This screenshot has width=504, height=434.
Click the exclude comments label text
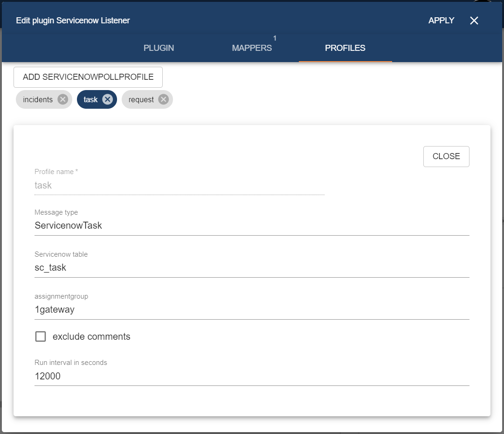pyautogui.click(x=91, y=336)
